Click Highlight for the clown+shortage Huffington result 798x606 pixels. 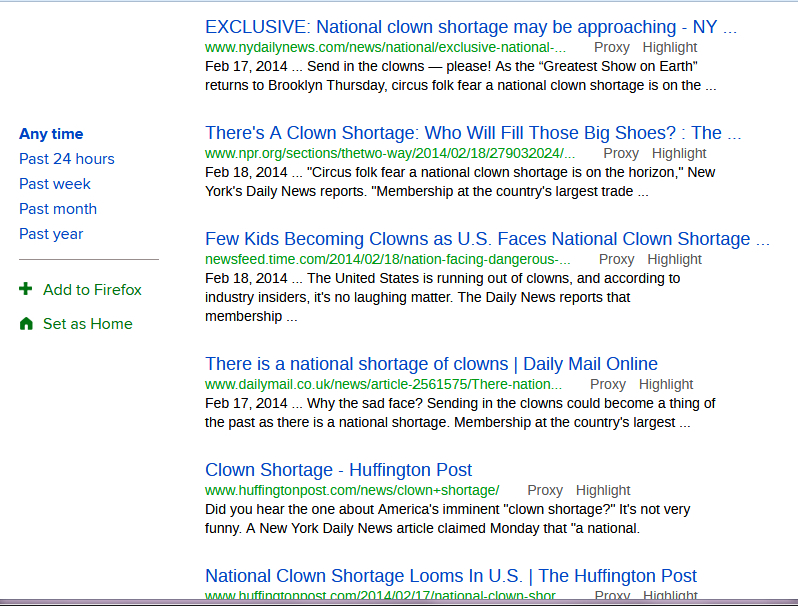(x=603, y=490)
